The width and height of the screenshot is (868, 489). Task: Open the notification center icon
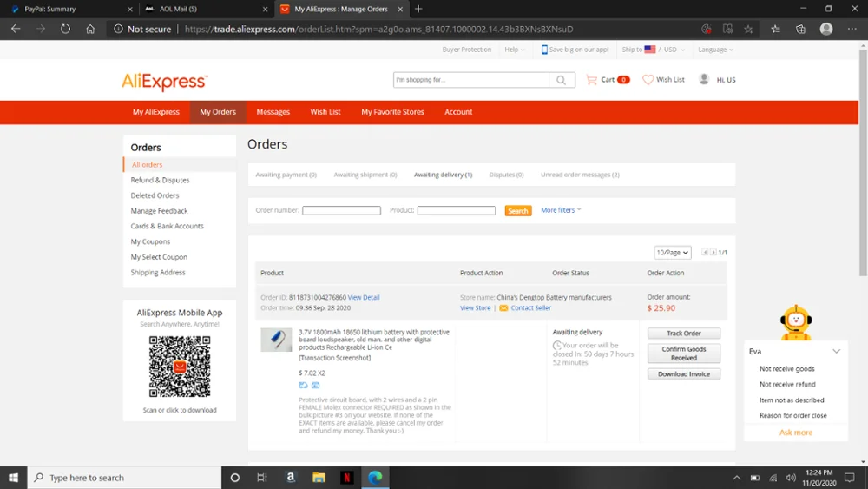[x=850, y=478]
